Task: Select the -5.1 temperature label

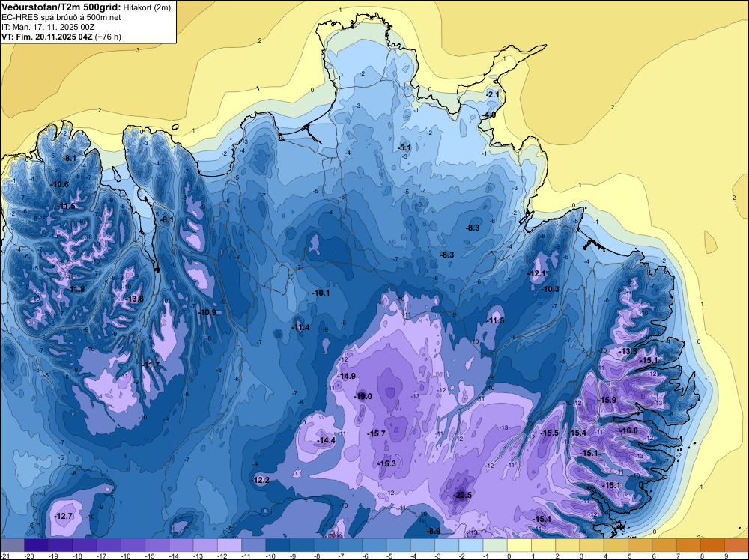Action: [404, 148]
